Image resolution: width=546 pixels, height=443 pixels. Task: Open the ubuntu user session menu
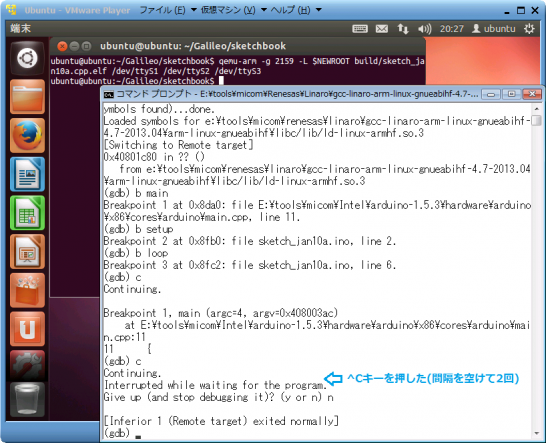[493, 29]
